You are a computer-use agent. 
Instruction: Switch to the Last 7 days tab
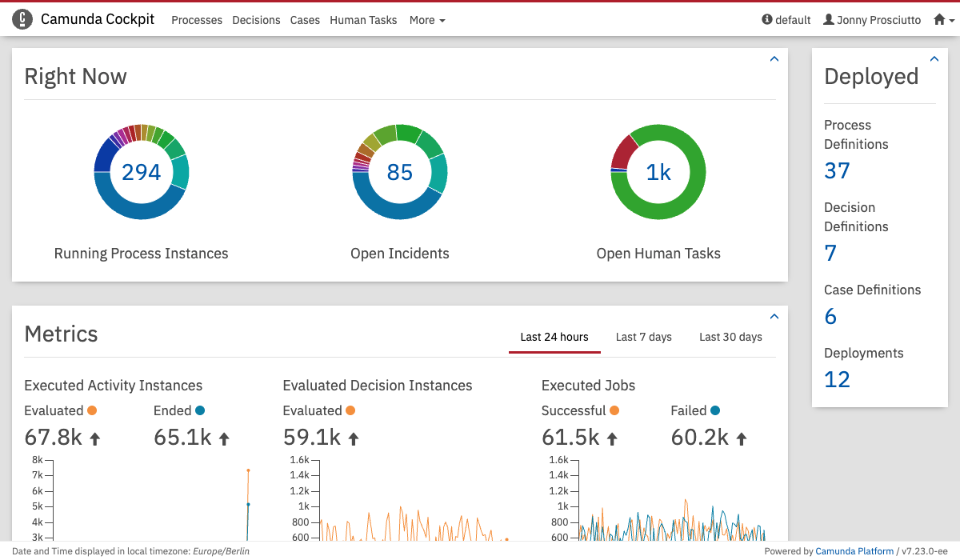[x=643, y=337]
